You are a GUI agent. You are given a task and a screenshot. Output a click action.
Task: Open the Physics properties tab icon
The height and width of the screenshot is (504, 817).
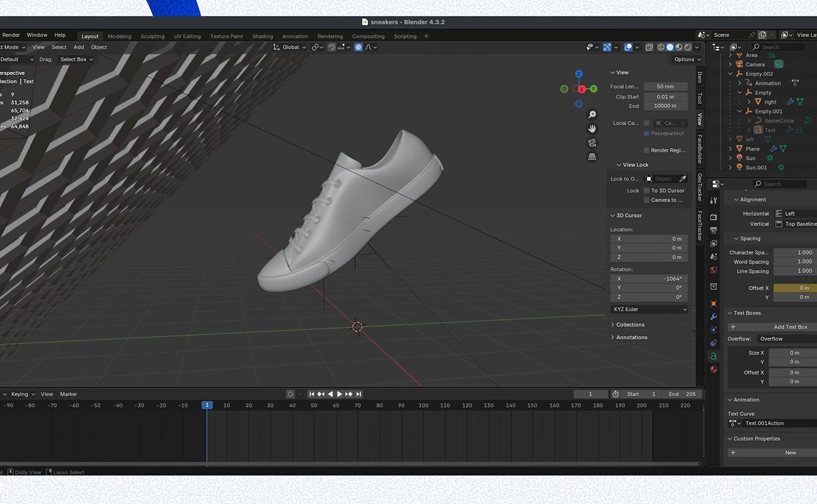point(714,330)
